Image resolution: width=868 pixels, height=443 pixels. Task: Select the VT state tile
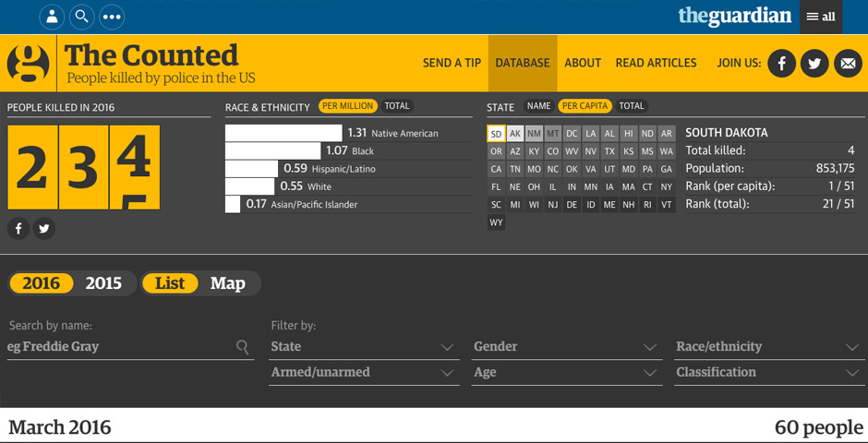click(667, 205)
